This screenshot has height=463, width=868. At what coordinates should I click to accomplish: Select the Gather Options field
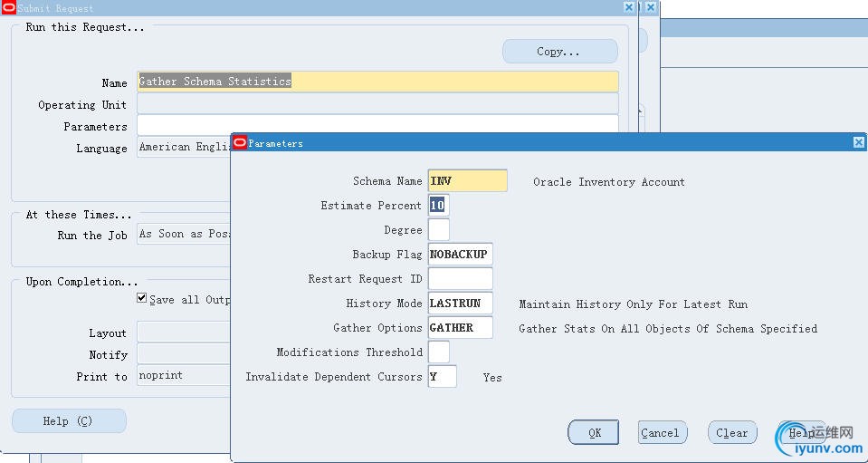coord(460,327)
